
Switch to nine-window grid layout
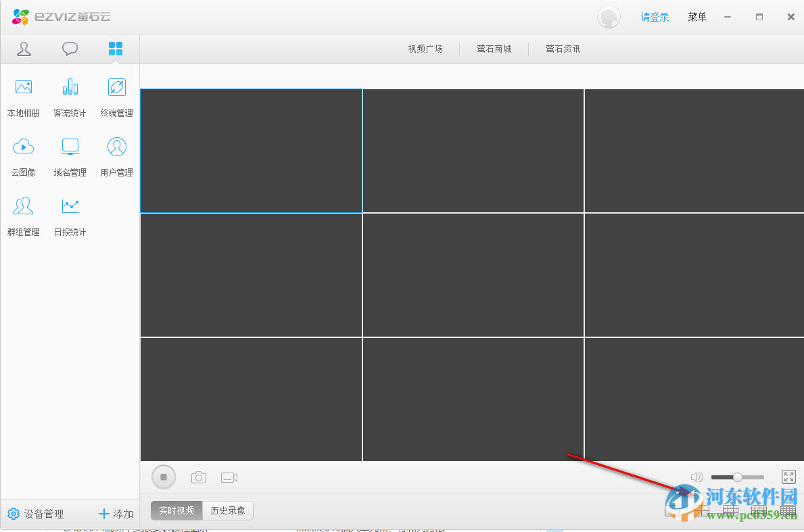(x=731, y=510)
